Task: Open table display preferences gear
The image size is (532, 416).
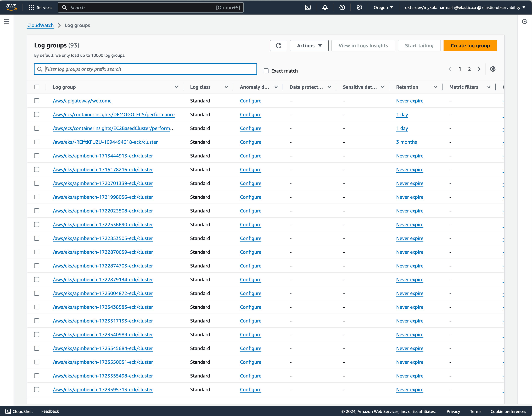Action: (493, 69)
